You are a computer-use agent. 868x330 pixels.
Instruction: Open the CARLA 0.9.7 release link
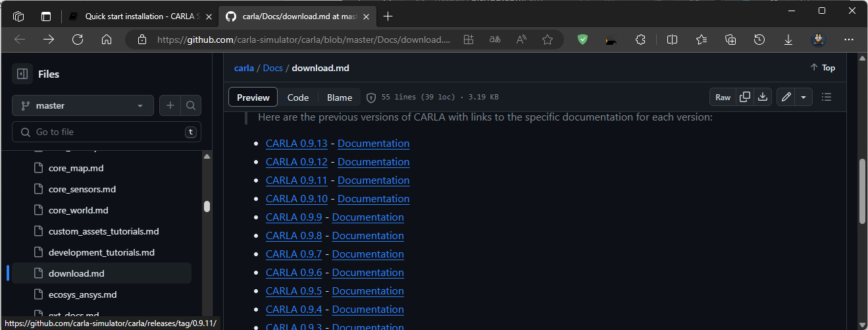[x=294, y=254]
